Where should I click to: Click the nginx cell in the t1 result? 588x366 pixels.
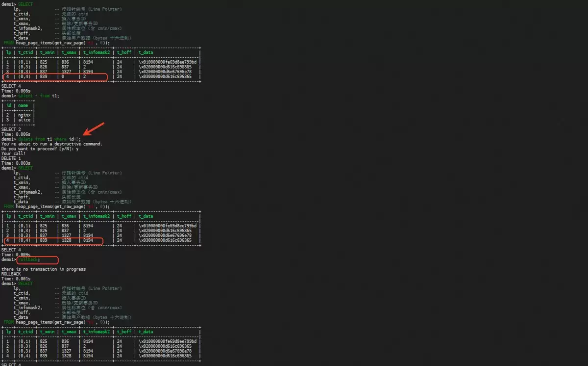pos(24,115)
